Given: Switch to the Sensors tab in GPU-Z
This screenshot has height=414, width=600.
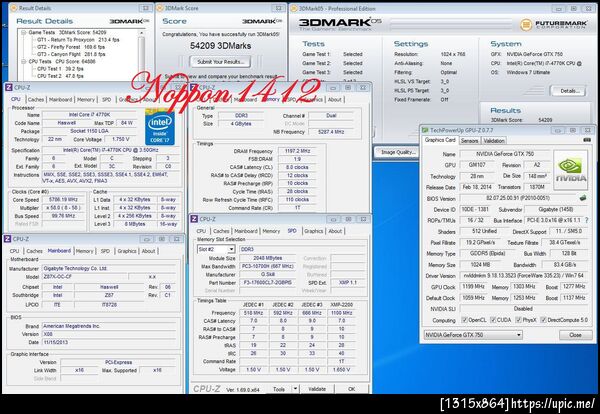Looking at the screenshot, I should pyautogui.click(x=469, y=141).
